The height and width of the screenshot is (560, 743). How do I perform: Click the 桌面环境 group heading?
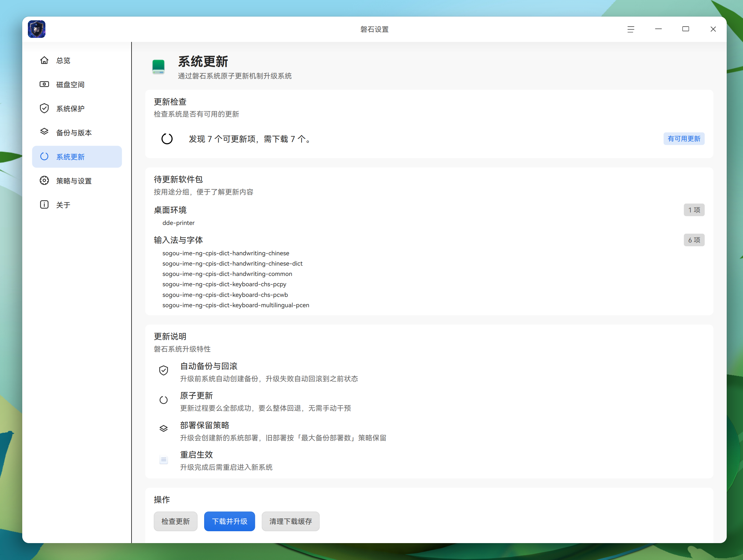point(170,210)
